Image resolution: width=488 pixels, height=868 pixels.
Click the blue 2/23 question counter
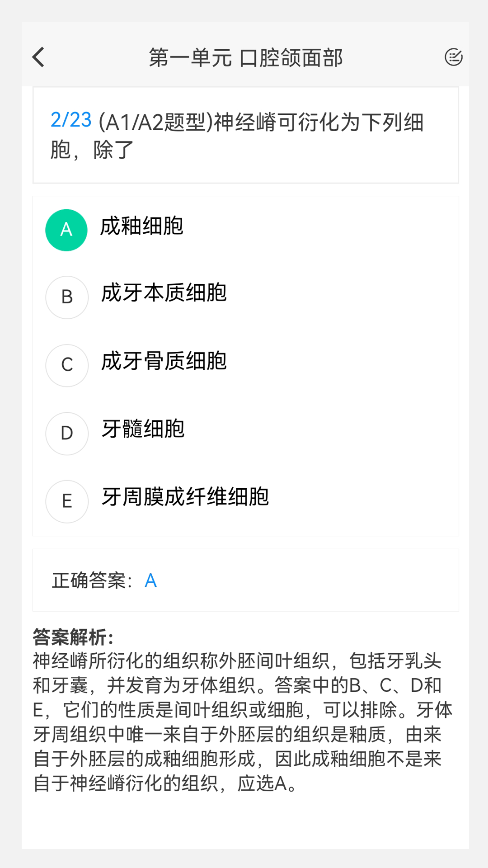coord(71,120)
